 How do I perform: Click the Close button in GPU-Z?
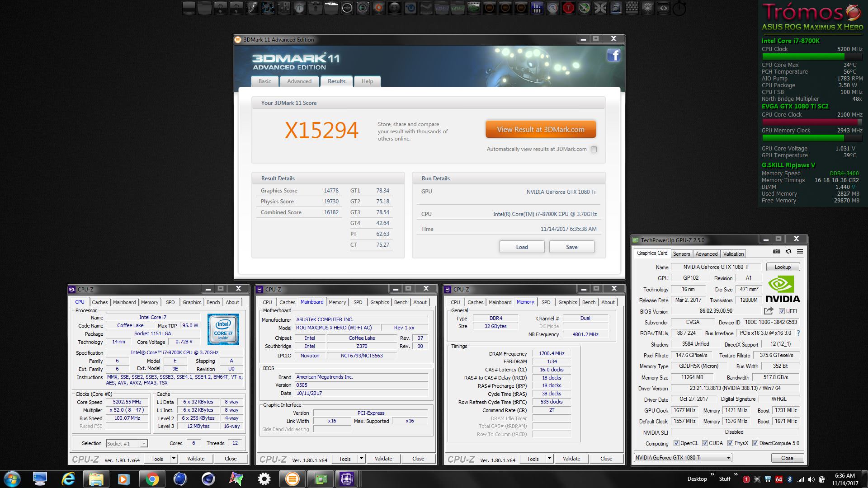[x=787, y=458]
